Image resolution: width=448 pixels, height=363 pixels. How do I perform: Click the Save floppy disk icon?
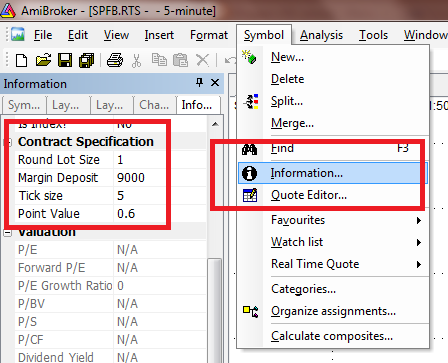tap(65, 60)
